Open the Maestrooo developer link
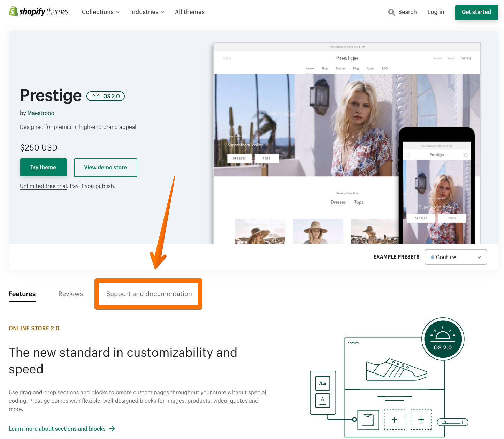The width and height of the screenshot is (504, 439). tap(41, 113)
